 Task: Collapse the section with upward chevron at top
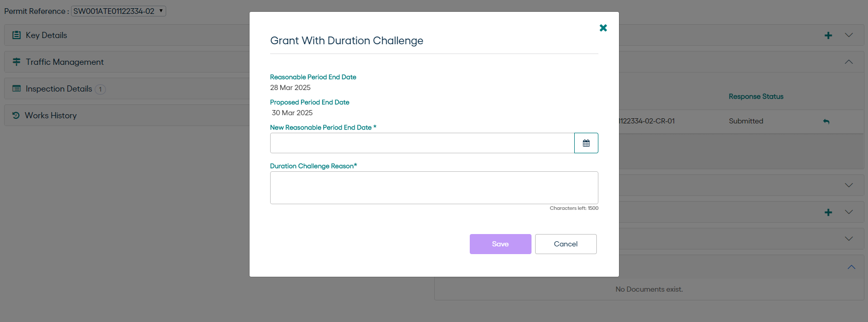(x=849, y=62)
